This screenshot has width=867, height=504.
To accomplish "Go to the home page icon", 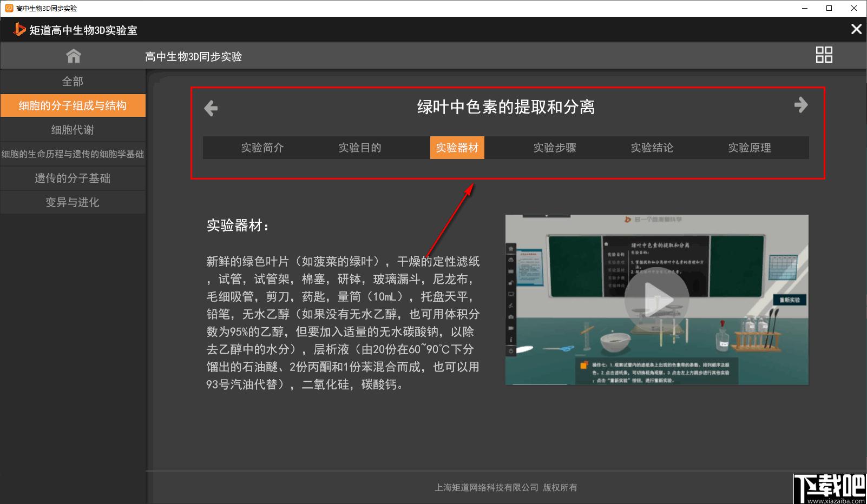I will (73, 56).
